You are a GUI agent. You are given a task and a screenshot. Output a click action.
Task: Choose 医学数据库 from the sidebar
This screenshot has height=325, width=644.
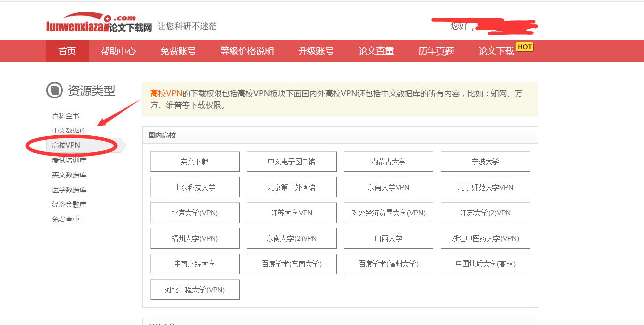click(x=69, y=190)
